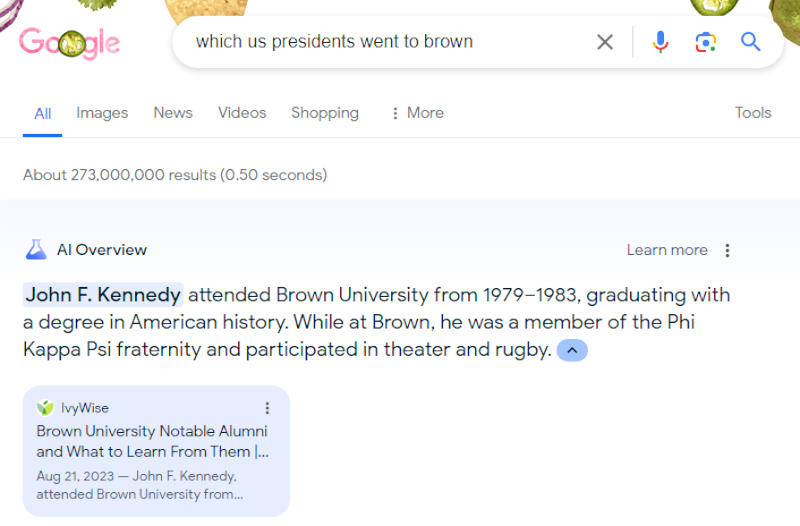The image size is (800, 526).
Task: Switch to the Images tab
Action: [x=102, y=113]
